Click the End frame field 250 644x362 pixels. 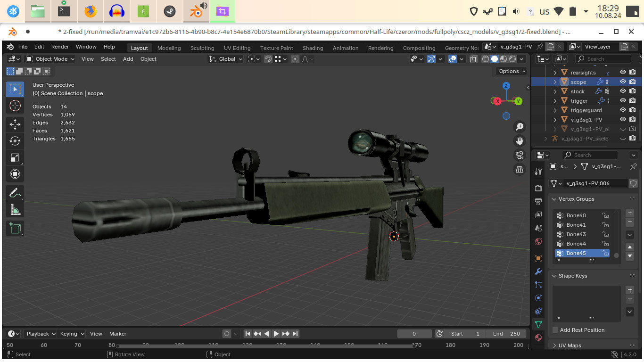point(507,334)
